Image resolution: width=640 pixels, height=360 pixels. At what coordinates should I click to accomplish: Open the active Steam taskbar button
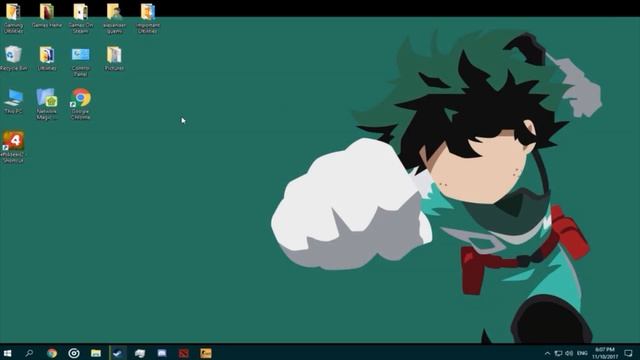(118, 353)
